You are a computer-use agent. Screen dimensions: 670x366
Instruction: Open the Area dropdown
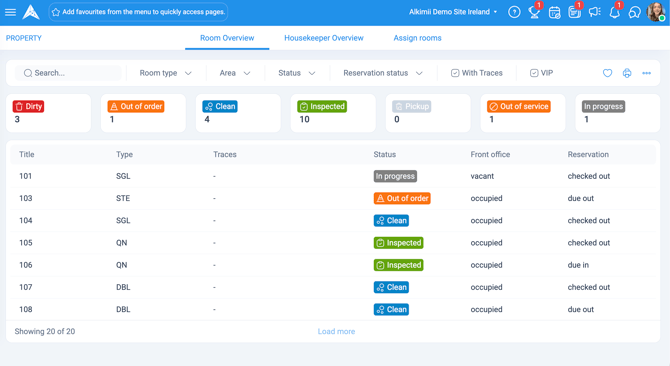(x=235, y=73)
